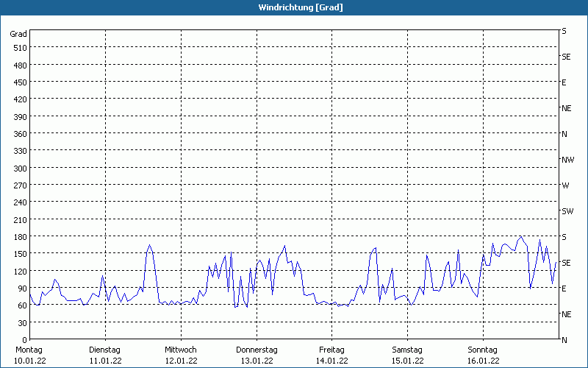Click the 360 value on left axis

point(20,134)
